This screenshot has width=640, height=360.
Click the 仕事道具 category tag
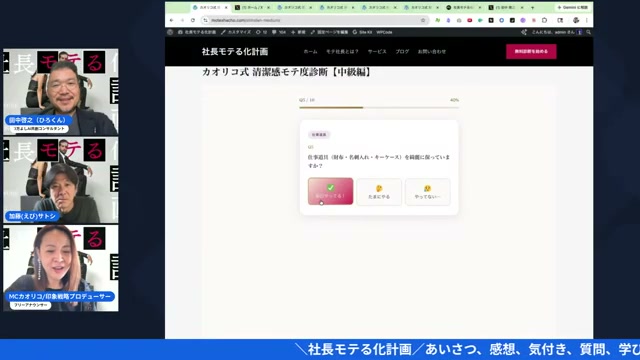[319, 135]
